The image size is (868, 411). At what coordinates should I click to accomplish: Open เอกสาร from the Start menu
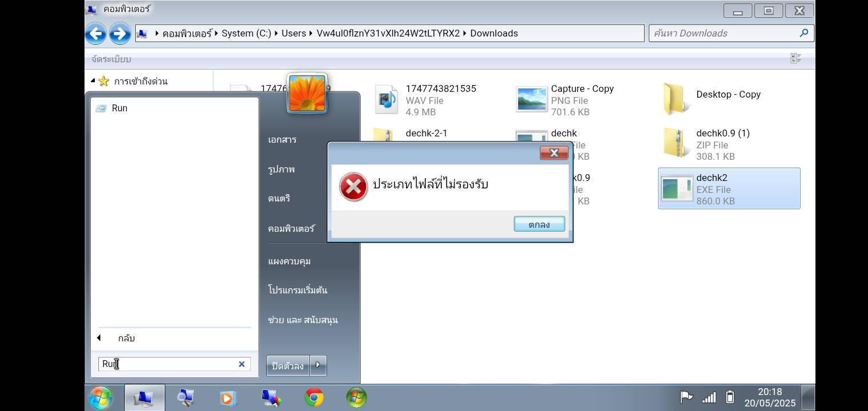[282, 139]
